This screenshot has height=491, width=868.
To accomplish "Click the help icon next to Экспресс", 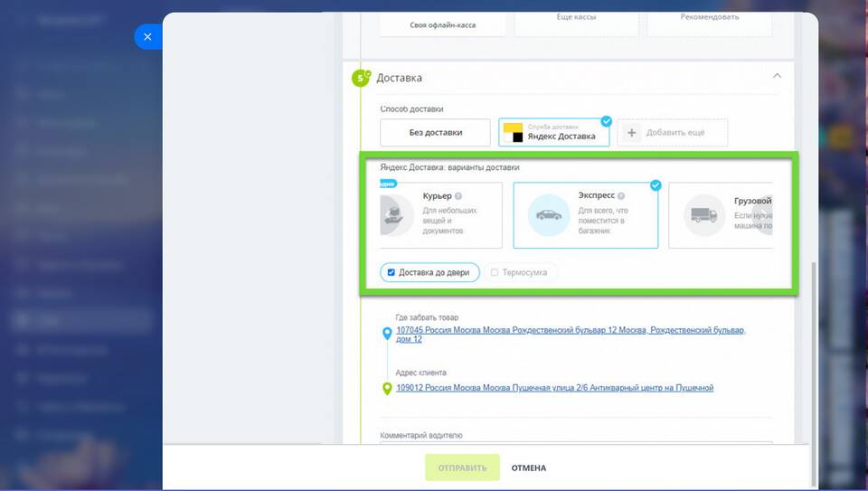I will coord(621,196).
